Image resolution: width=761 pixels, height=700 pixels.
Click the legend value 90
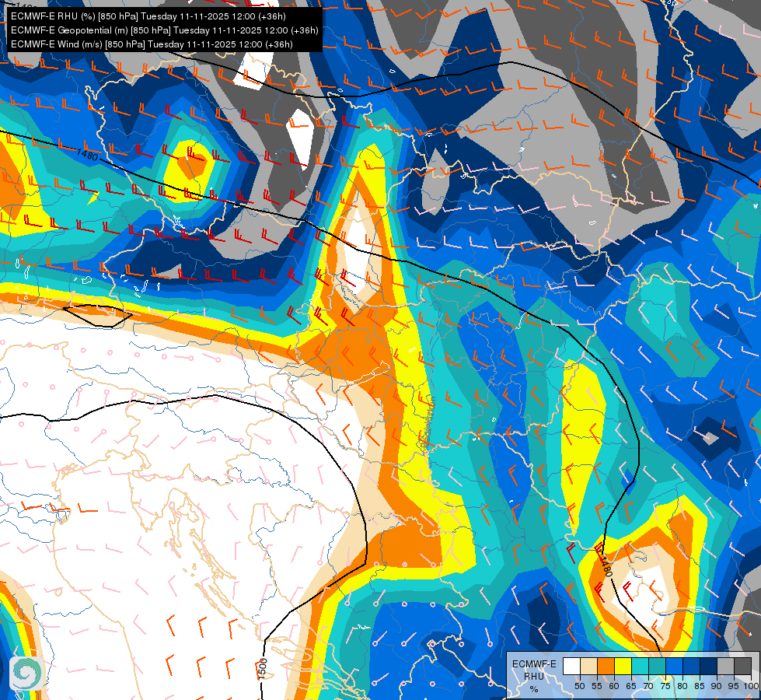point(717,686)
